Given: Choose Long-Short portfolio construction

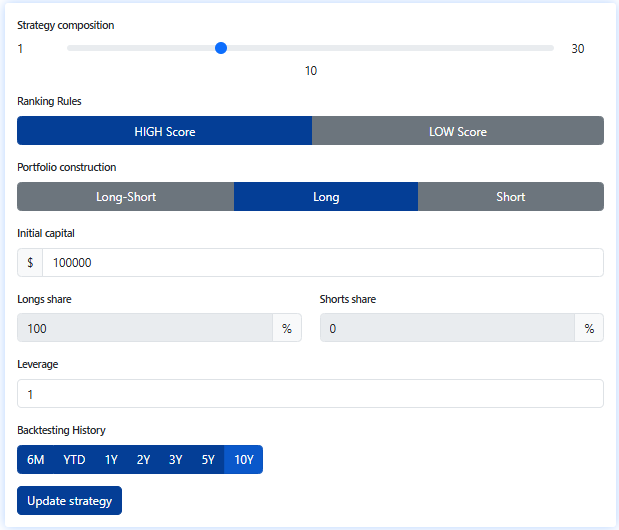Looking at the screenshot, I should (126, 197).
